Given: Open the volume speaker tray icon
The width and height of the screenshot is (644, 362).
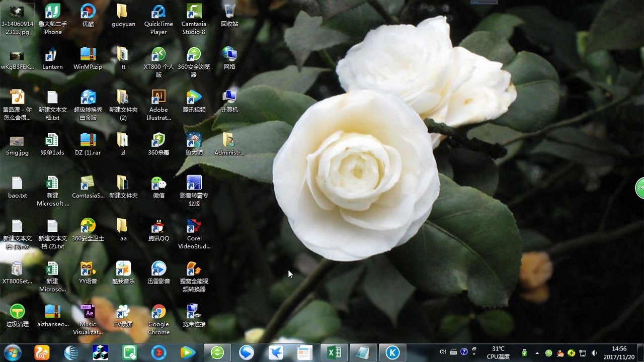Looking at the screenshot, I should [x=594, y=353].
